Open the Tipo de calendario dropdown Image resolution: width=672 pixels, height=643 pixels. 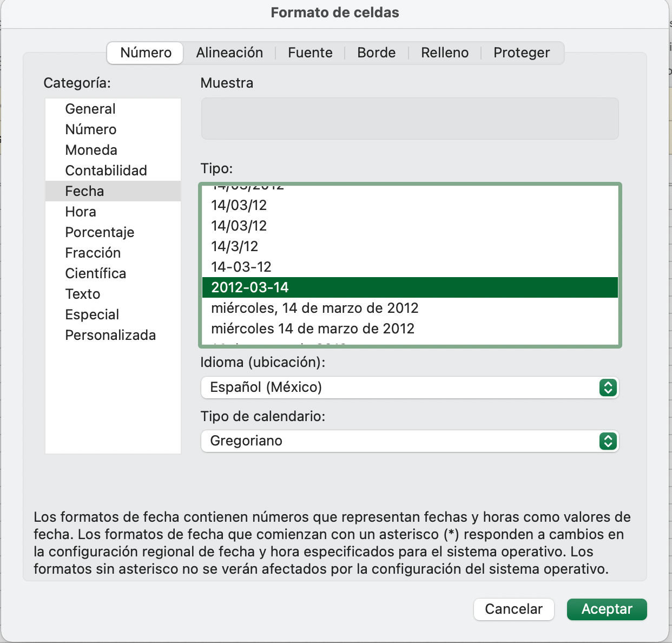click(409, 441)
